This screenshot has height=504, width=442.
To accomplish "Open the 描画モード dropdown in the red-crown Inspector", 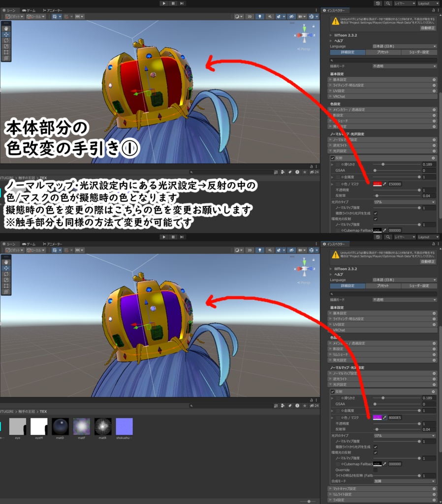I will (x=405, y=66).
